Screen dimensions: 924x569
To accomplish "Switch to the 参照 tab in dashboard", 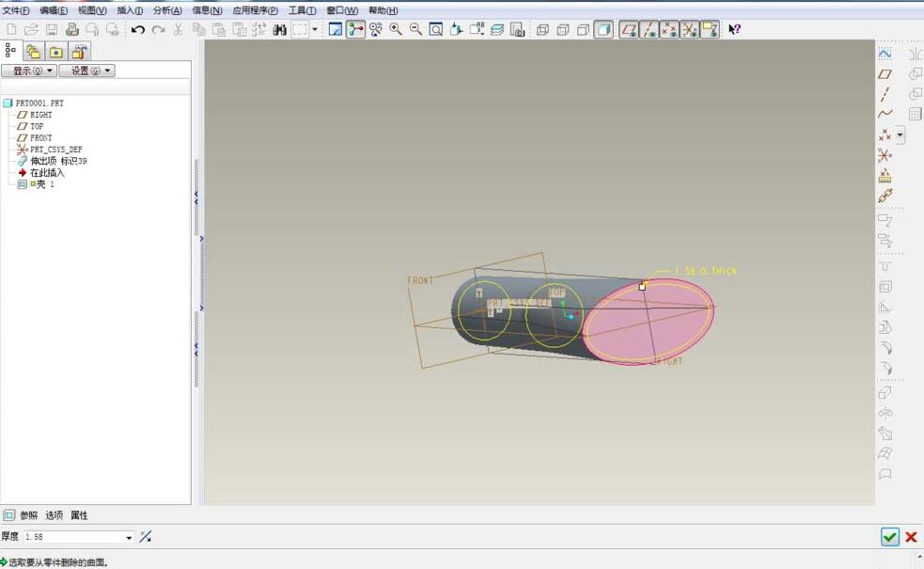I will (x=29, y=515).
